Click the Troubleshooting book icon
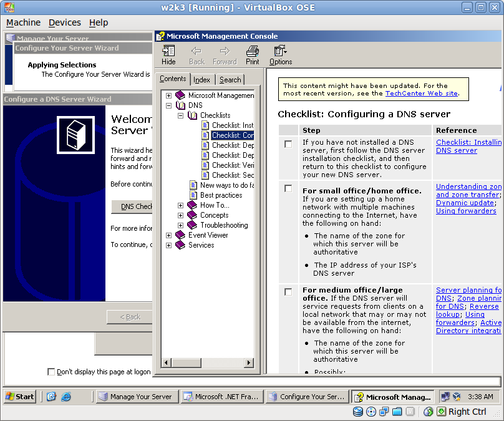The width and height of the screenshot is (504, 421). [x=192, y=225]
